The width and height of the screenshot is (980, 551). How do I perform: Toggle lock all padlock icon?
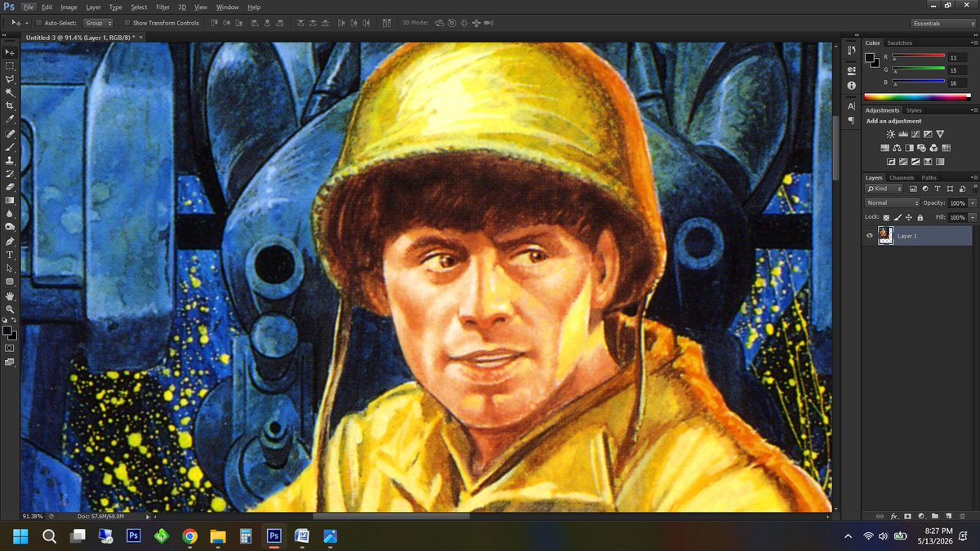click(920, 217)
